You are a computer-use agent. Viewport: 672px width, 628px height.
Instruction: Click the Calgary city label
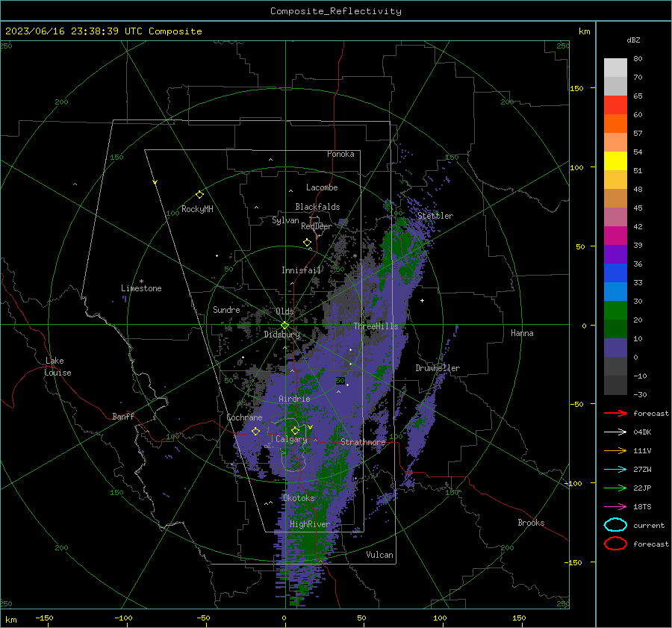coord(291,439)
